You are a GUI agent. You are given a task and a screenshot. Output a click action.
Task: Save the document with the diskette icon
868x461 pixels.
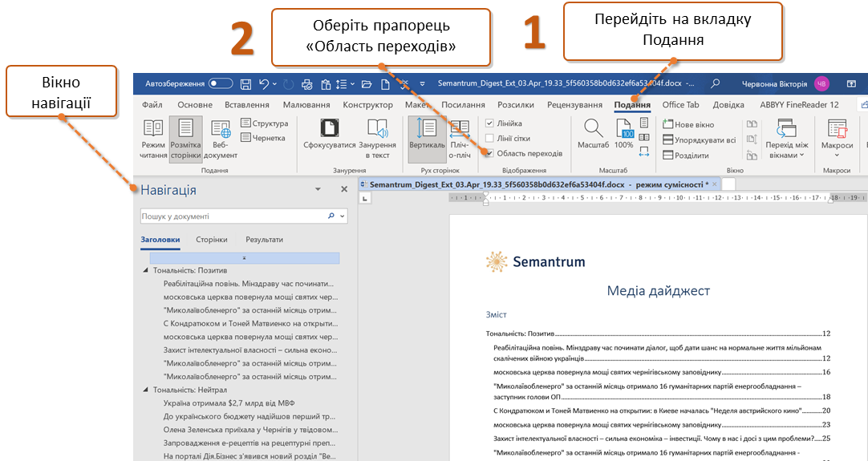[x=245, y=84]
